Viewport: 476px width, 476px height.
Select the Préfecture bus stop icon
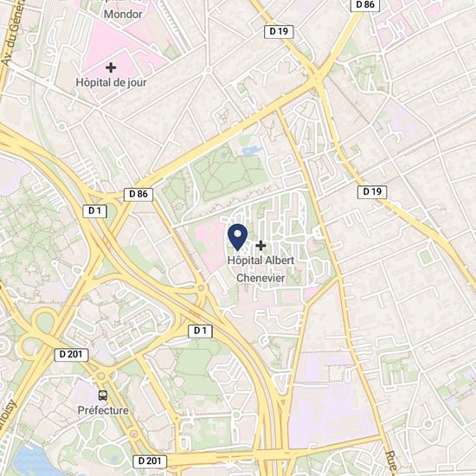point(103,396)
